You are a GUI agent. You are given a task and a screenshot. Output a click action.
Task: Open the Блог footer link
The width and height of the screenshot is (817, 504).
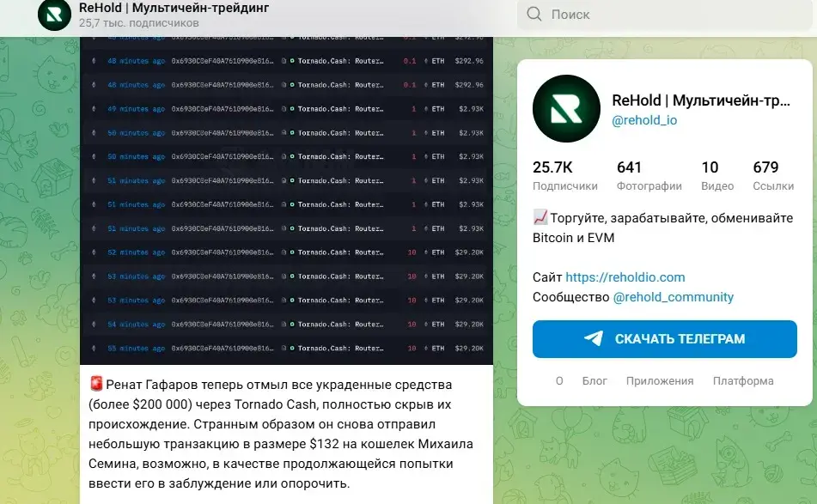594,380
